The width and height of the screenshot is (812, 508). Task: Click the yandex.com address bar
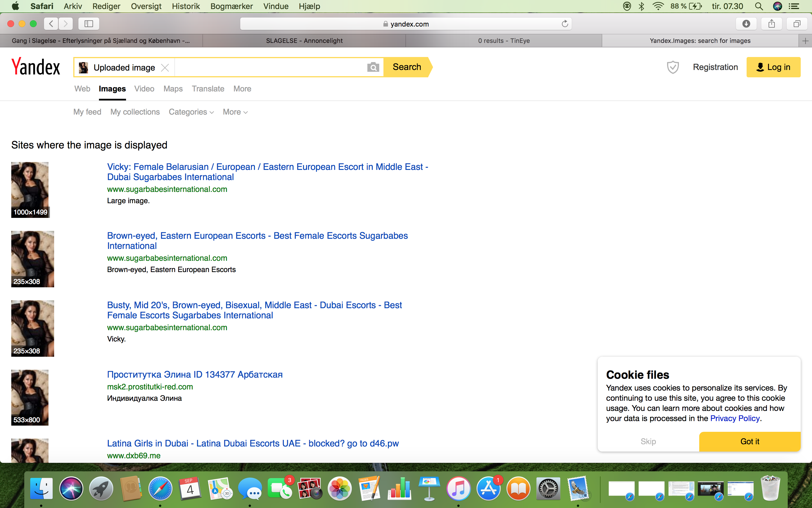[406, 23]
